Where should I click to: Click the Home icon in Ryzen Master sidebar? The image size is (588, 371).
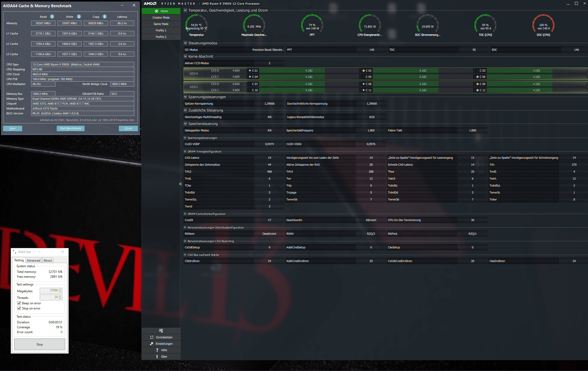coord(156,11)
